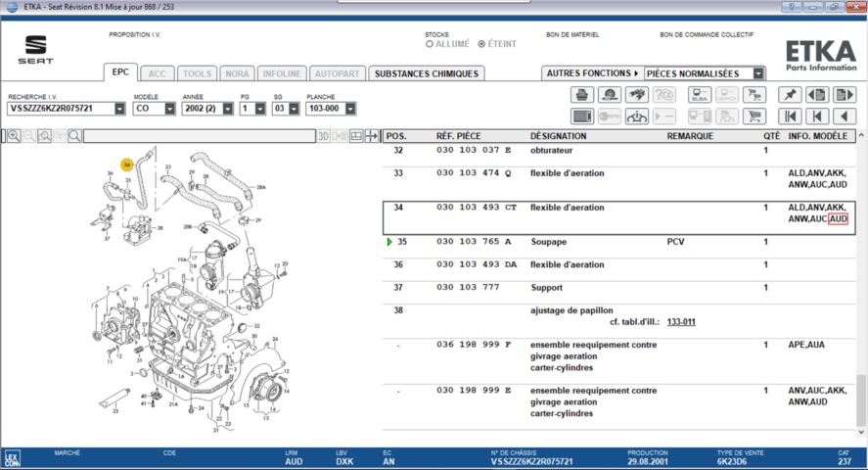This screenshot has width=868, height=470.
Task: Click the scroll-up arrow of parts list
Action: coord(861,135)
